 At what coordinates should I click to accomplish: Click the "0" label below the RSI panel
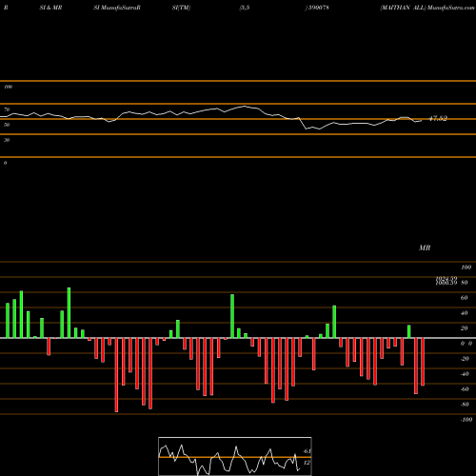click(5, 163)
